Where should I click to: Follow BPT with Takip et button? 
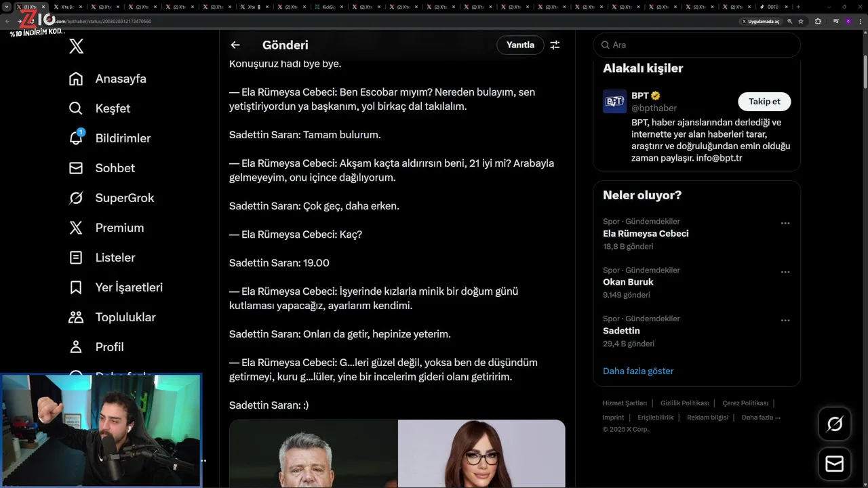(x=764, y=102)
